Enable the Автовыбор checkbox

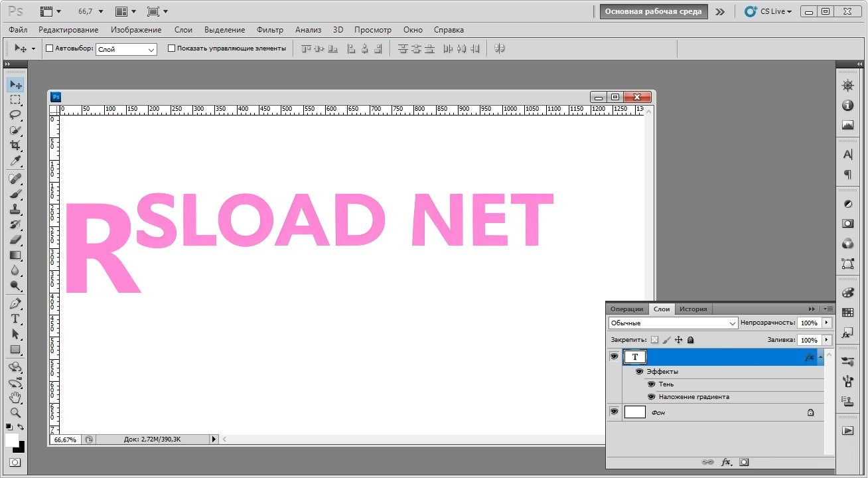tap(49, 48)
